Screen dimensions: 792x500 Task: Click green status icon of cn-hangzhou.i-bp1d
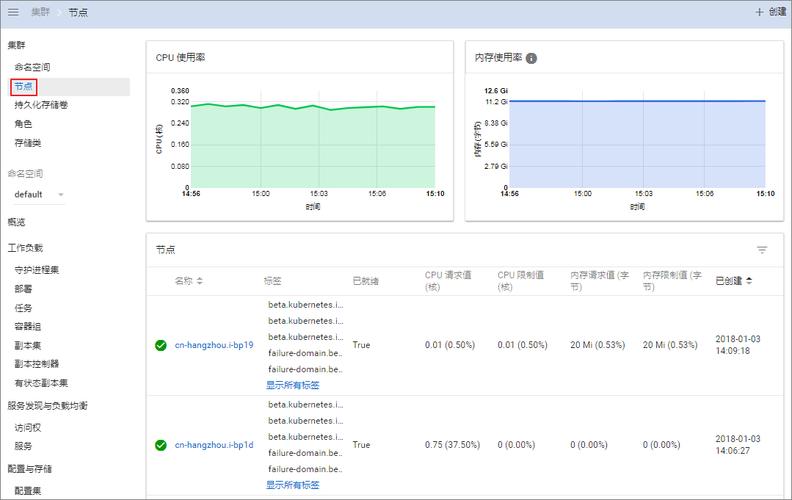(x=161, y=445)
